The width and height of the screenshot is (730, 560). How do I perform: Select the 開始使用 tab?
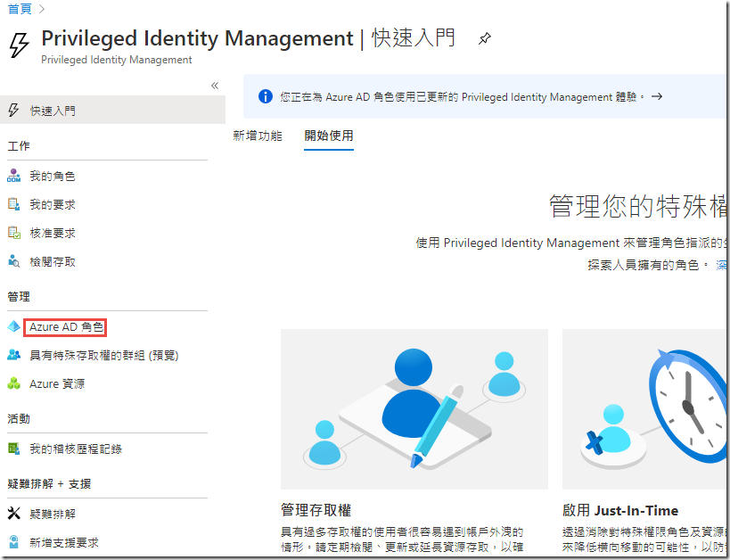(x=329, y=136)
